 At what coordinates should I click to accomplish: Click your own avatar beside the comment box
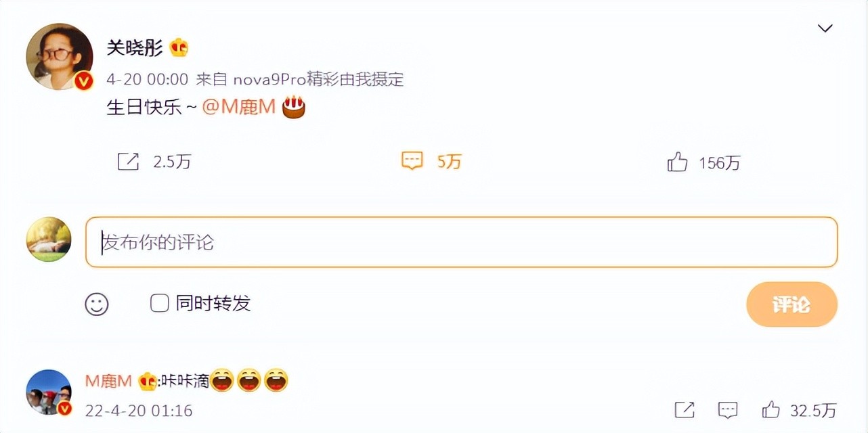coord(49,240)
